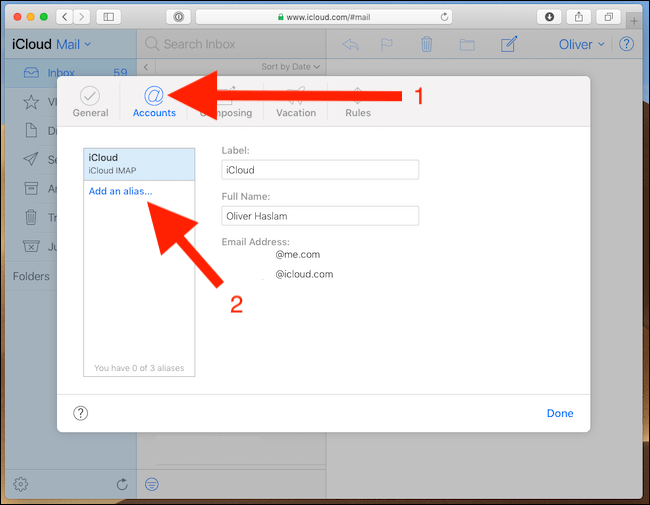Open the Rules preferences tab
The height and width of the screenshot is (505, 650).
tap(357, 101)
